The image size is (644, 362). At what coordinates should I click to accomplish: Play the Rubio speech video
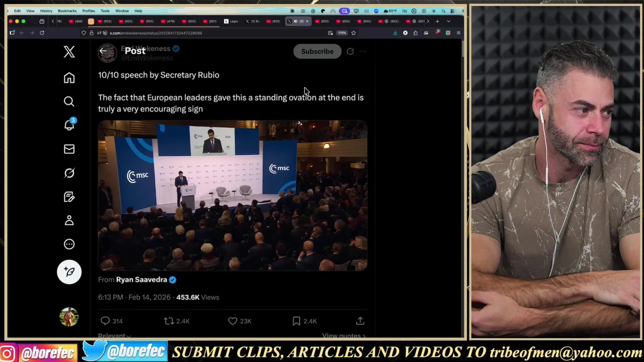[232, 196]
